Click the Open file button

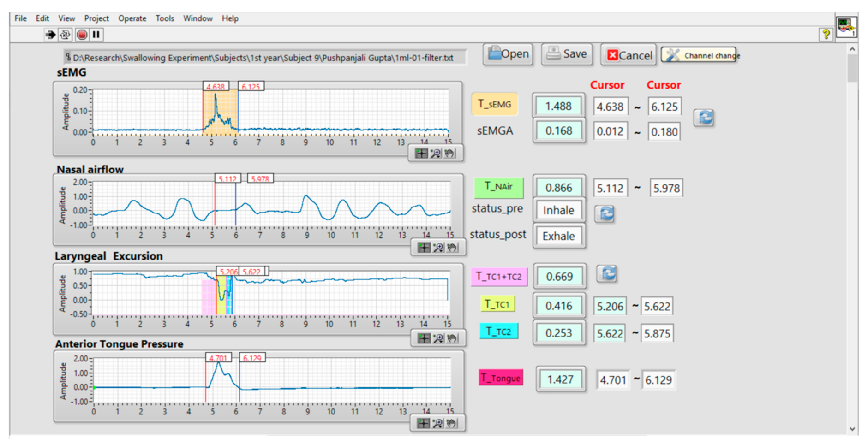508,54
